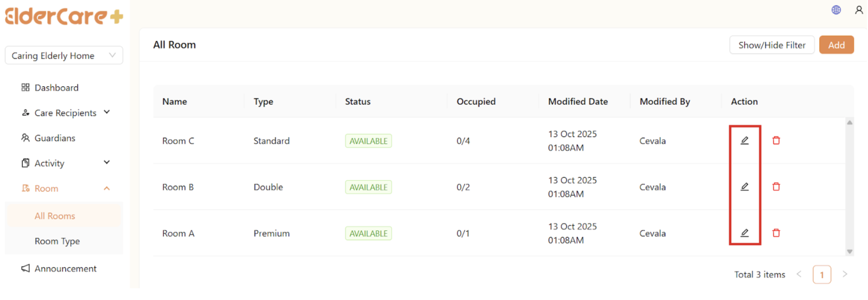Image resolution: width=868 pixels, height=300 pixels.
Task: Toggle the Show/Hide Filter button
Action: pyautogui.click(x=771, y=45)
